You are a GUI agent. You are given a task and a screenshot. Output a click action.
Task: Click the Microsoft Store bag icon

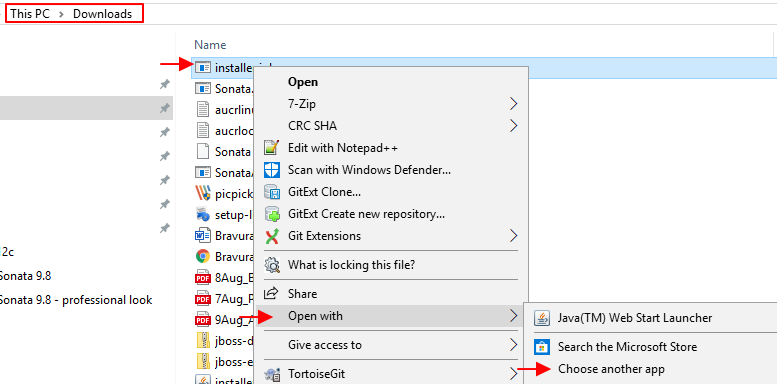pos(542,347)
